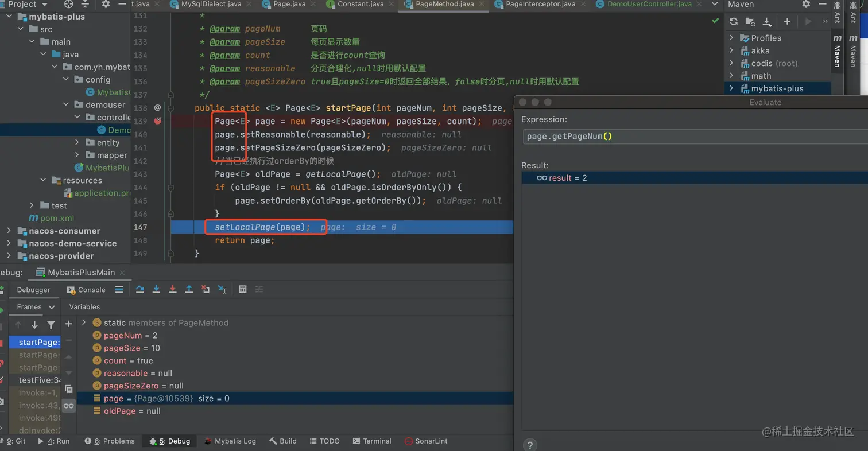This screenshot has height=451, width=868.
Task: Click the Run to Cursor icon
Action: pos(222,289)
